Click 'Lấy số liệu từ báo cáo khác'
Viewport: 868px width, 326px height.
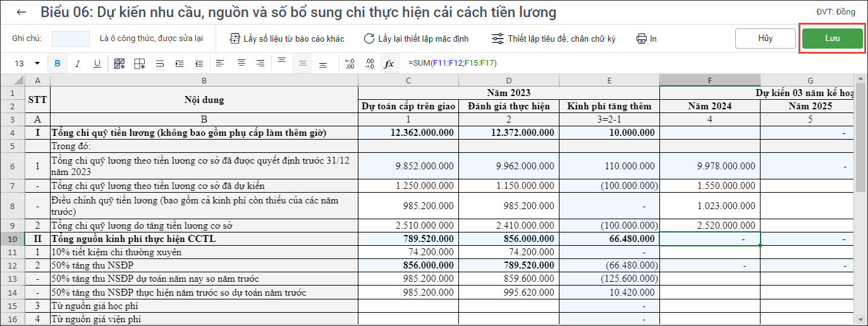click(287, 39)
